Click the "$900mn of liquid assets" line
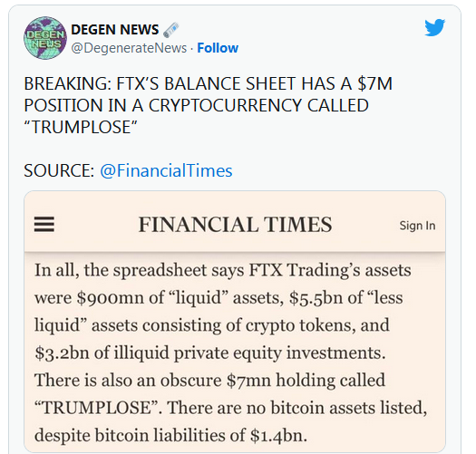The height and width of the screenshot is (454, 476). coord(219,298)
